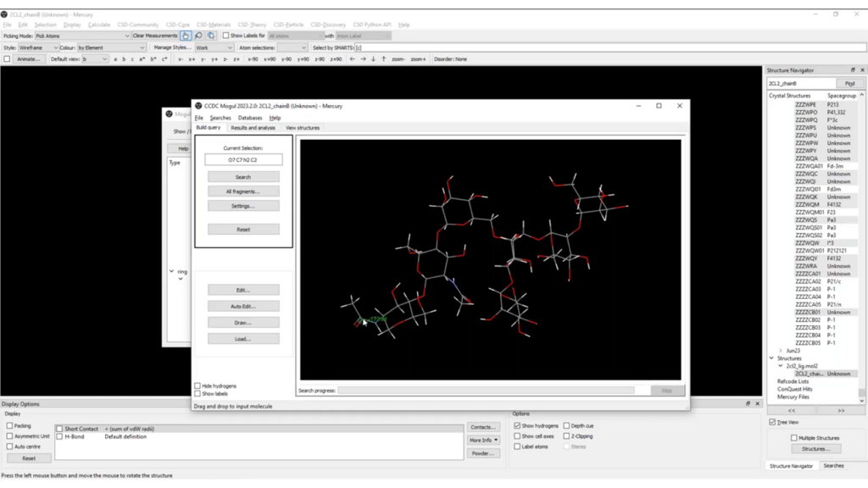Click the up arrow translate button
Screen dimensions: 868x488
click(383, 59)
